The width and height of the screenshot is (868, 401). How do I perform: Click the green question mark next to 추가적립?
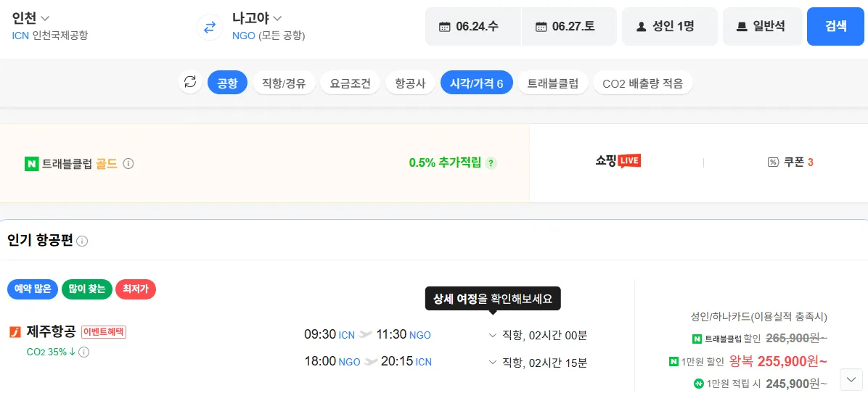click(491, 163)
